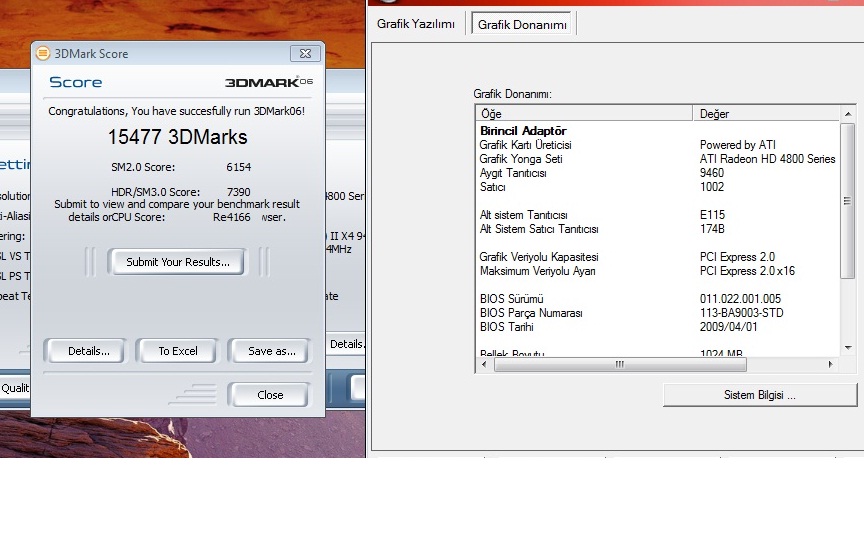Select the Grafik Donanımı tab
This screenshot has height=540, width=864.
(x=522, y=24)
